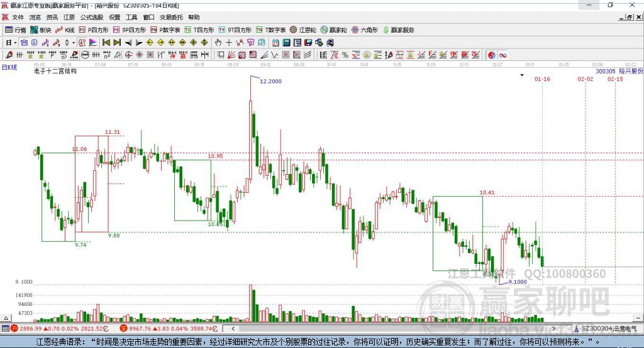Open 赢家服务 with the dollar icon
The height and width of the screenshot is (348, 644).
(x=398, y=30)
